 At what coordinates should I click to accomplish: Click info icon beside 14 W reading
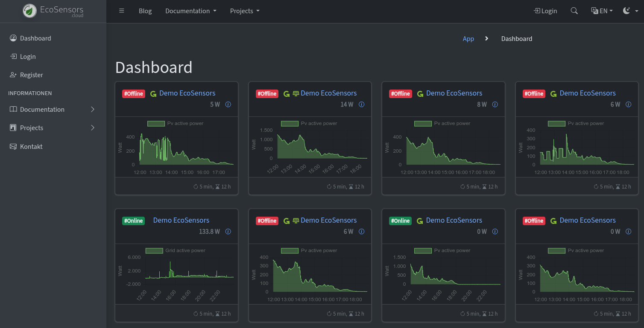[x=362, y=104]
